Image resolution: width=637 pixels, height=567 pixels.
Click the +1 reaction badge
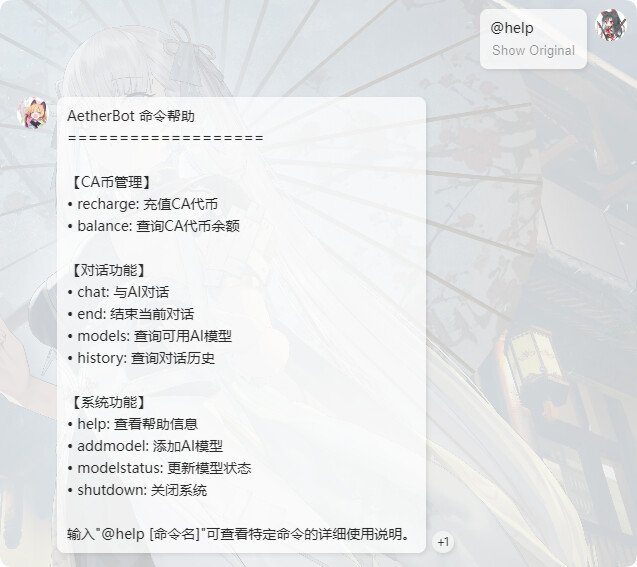[443, 542]
